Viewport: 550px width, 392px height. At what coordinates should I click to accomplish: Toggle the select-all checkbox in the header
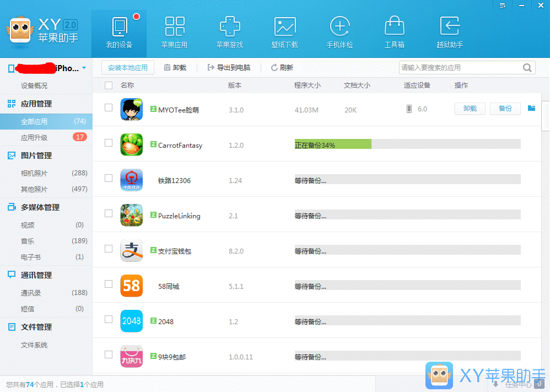(x=109, y=85)
